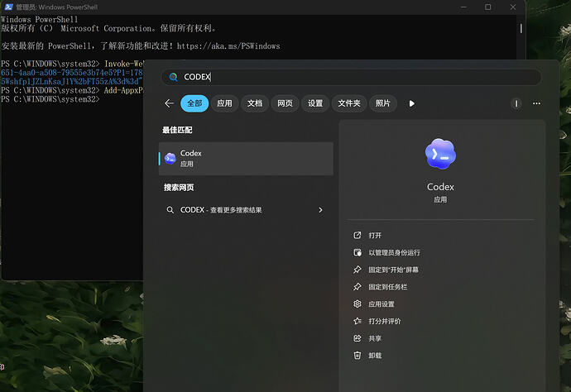
Task: Choose 固定到任务栏
Action: coord(387,287)
